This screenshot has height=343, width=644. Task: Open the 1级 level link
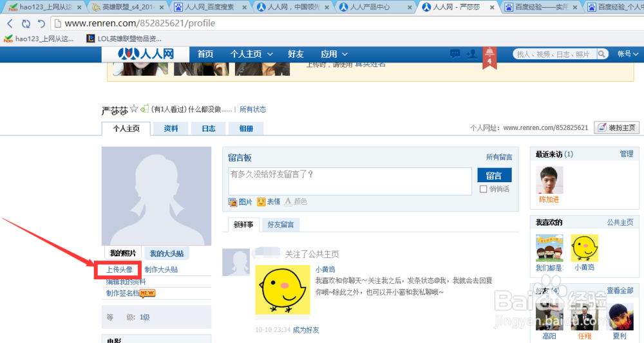tap(144, 317)
